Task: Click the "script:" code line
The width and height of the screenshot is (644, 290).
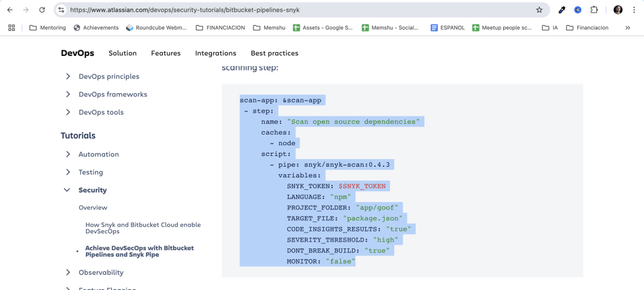Action: click(x=276, y=154)
